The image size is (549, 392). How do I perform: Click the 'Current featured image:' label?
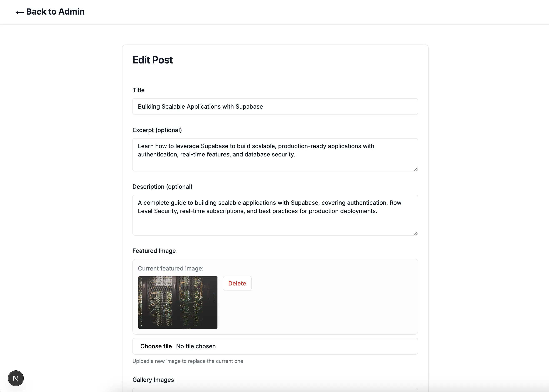[170, 268]
